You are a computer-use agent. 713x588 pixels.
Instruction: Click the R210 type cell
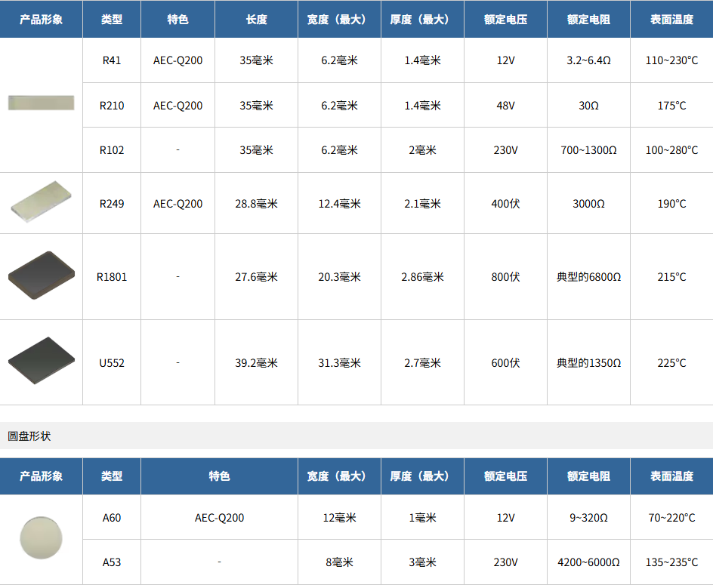point(112,106)
